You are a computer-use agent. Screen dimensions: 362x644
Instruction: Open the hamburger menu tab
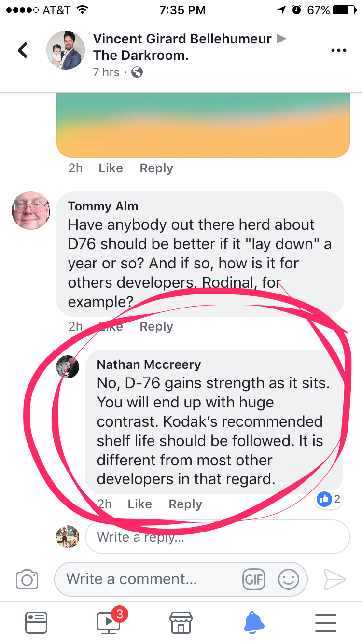326,622
